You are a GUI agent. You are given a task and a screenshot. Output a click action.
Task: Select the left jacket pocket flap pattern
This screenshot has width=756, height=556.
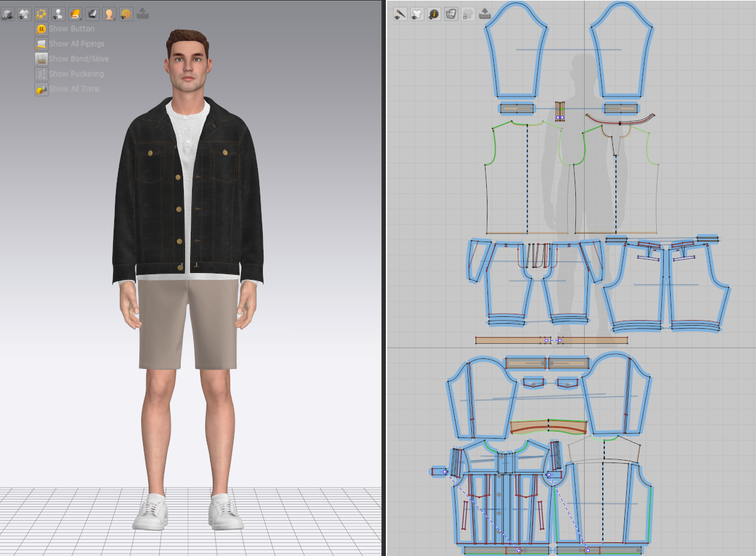[533, 382]
